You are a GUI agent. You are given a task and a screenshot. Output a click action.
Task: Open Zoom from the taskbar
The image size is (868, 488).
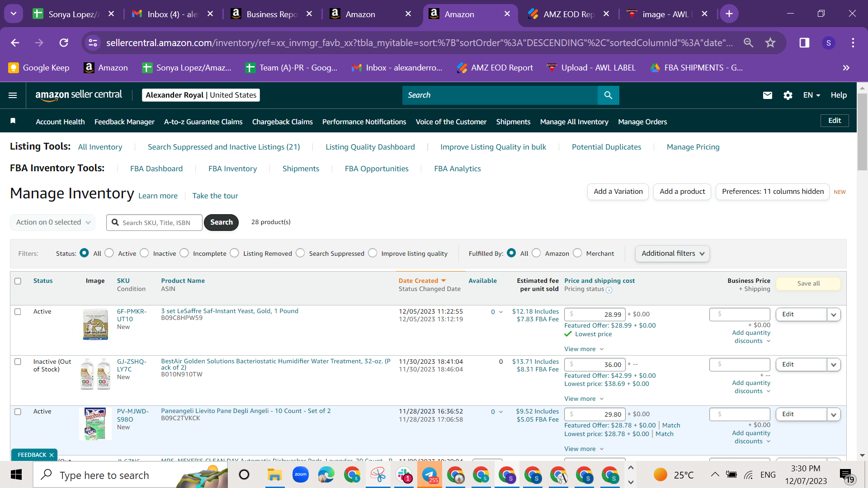[x=300, y=475]
